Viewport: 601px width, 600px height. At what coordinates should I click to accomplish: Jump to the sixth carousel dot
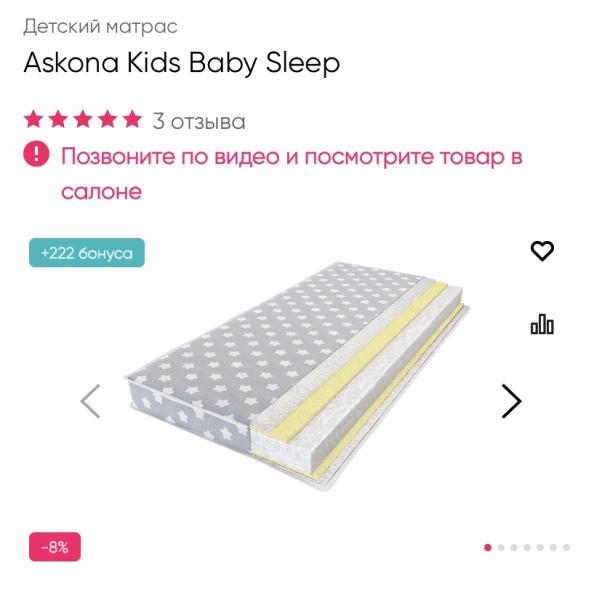point(553,547)
